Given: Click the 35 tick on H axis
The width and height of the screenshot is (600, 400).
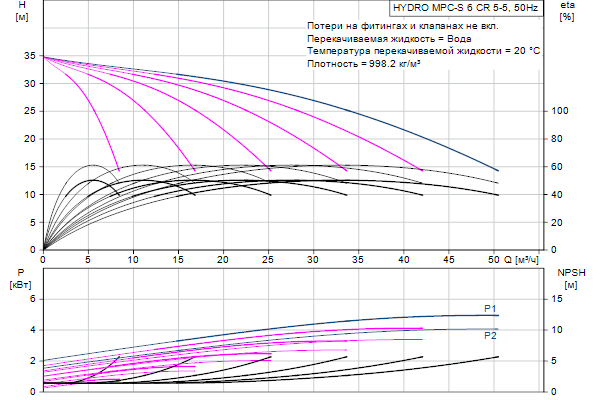Looking at the screenshot, I should tap(29, 56).
